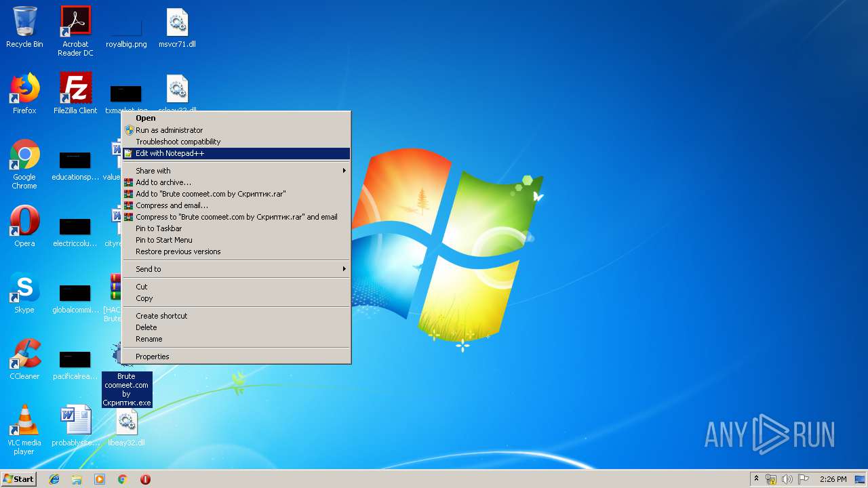
Task: Select Pin to Taskbar
Action: (236, 228)
